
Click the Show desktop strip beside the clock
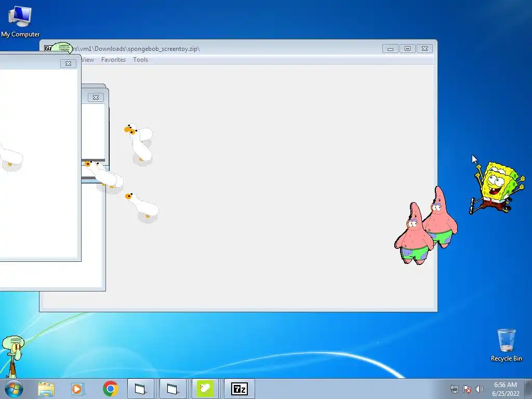(x=528, y=389)
